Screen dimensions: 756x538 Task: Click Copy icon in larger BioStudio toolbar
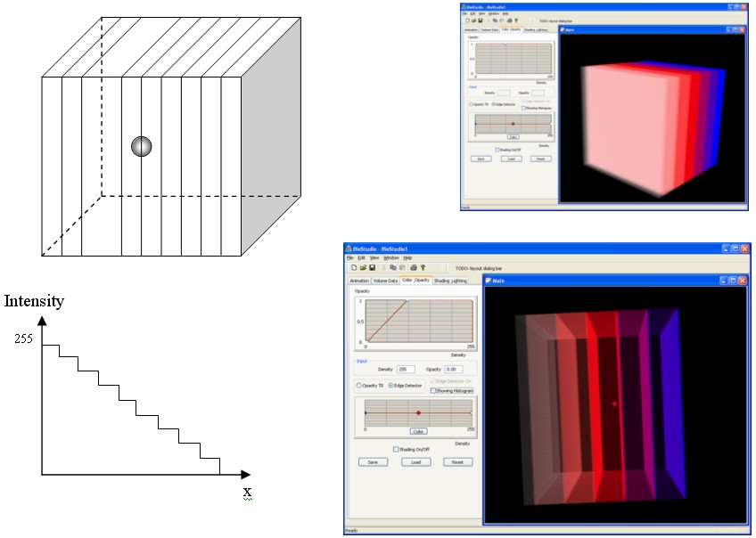(x=393, y=268)
